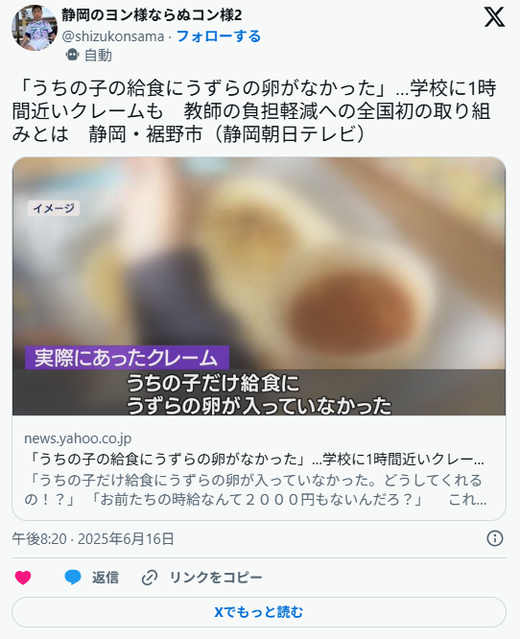Like the post with the pink heart

point(23,577)
